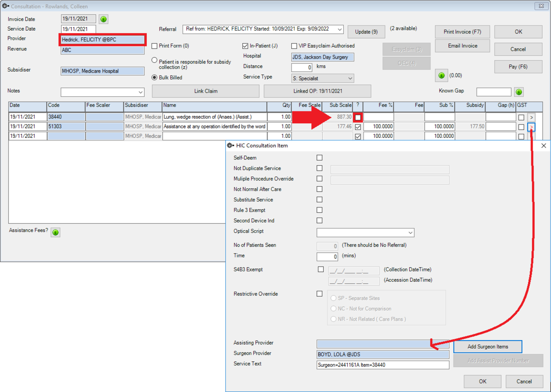The width and height of the screenshot is (551, 392).
Task: Click the Consultation window title icon
Action: pyautogui.click(x=5, y=6)
